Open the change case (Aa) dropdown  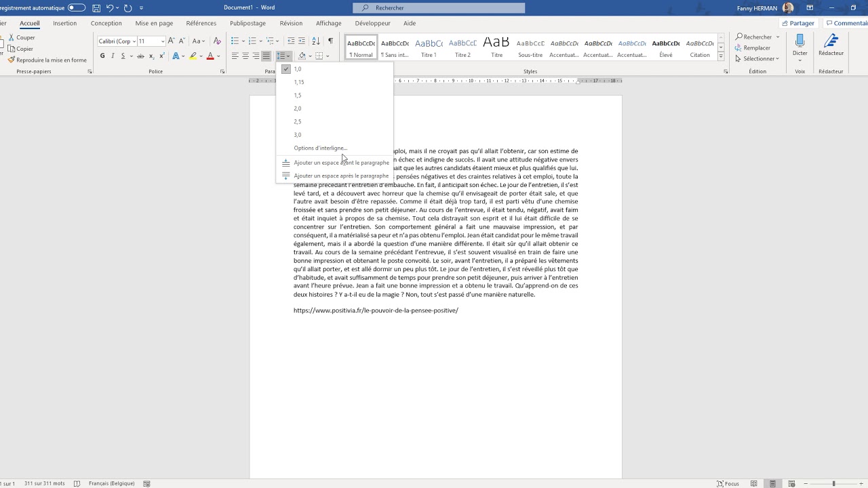point(200,41)
